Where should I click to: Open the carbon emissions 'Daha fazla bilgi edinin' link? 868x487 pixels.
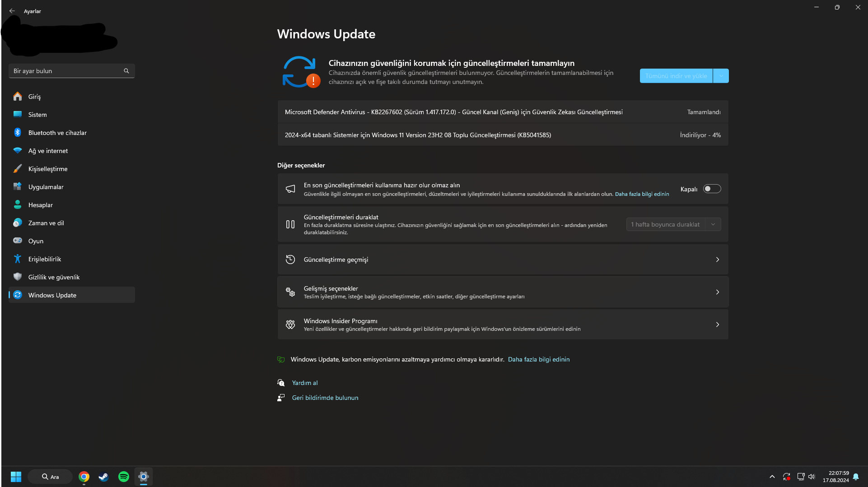539,359
